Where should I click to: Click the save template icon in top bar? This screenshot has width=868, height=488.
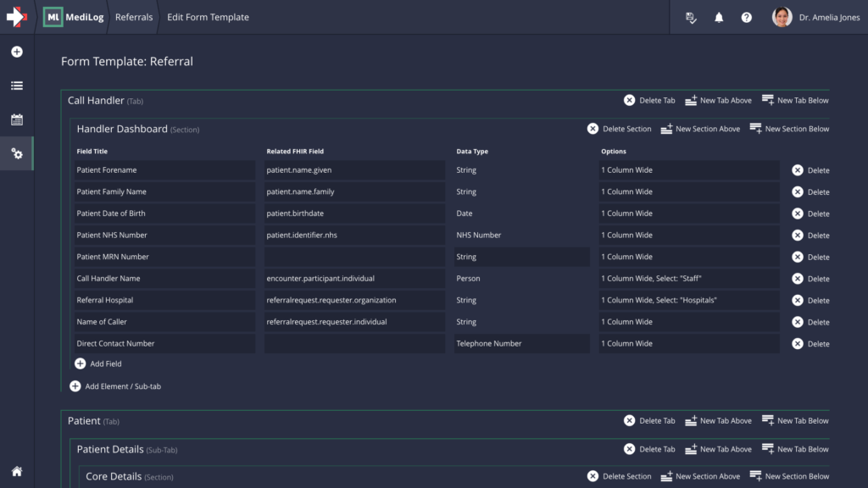coord(690,16)
